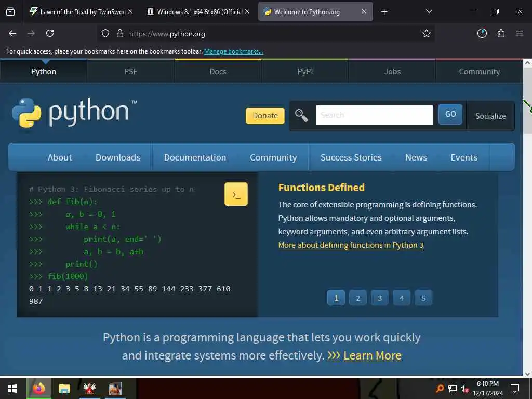
Task: Reload the page with the refresh icon
Action: [x=50, y=33]
